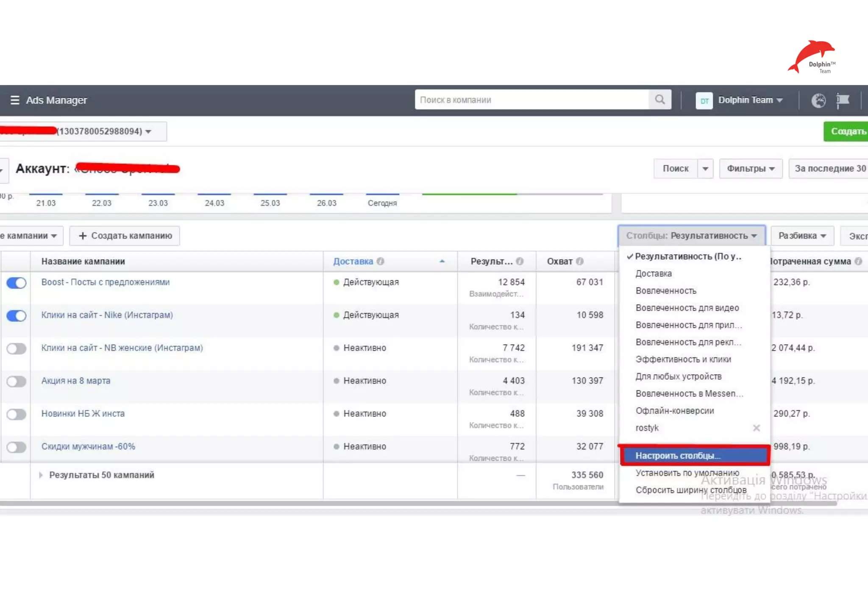The height and width of the screenshot is (601, 868).
Task: Click the search magnifier icon
Action: [x=659, y=100]
